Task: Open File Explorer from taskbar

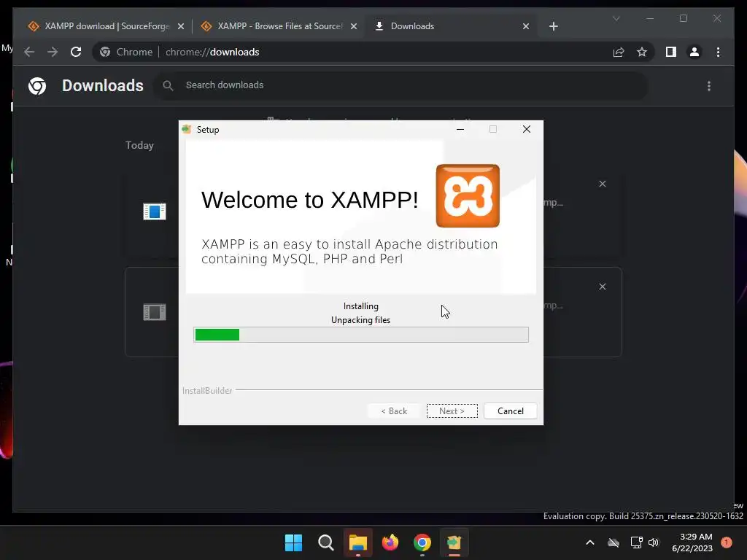Action: tap(357, 542)
